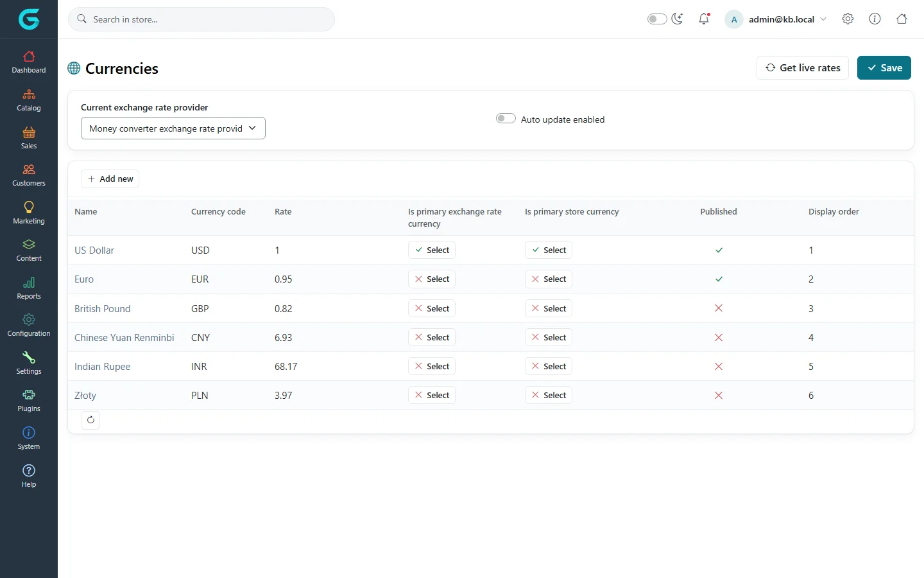Open notifications bell
The height and width of the screenshot is (578, 924).
(704, 19)
